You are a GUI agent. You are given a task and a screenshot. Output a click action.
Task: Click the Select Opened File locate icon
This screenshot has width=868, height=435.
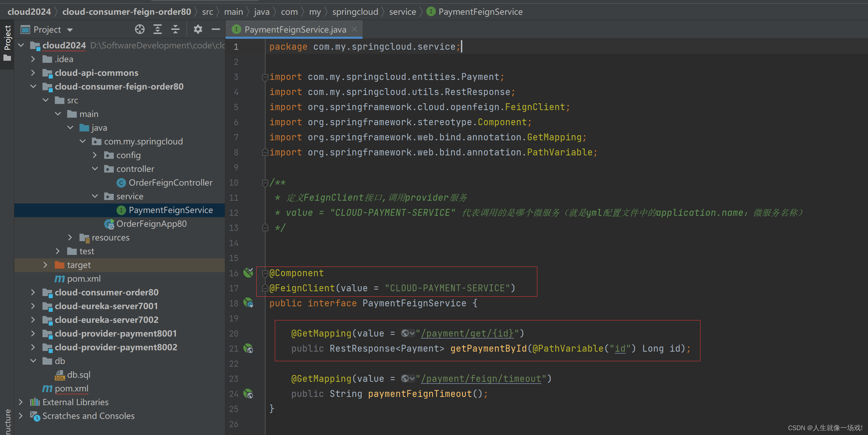tap(139, 30)
